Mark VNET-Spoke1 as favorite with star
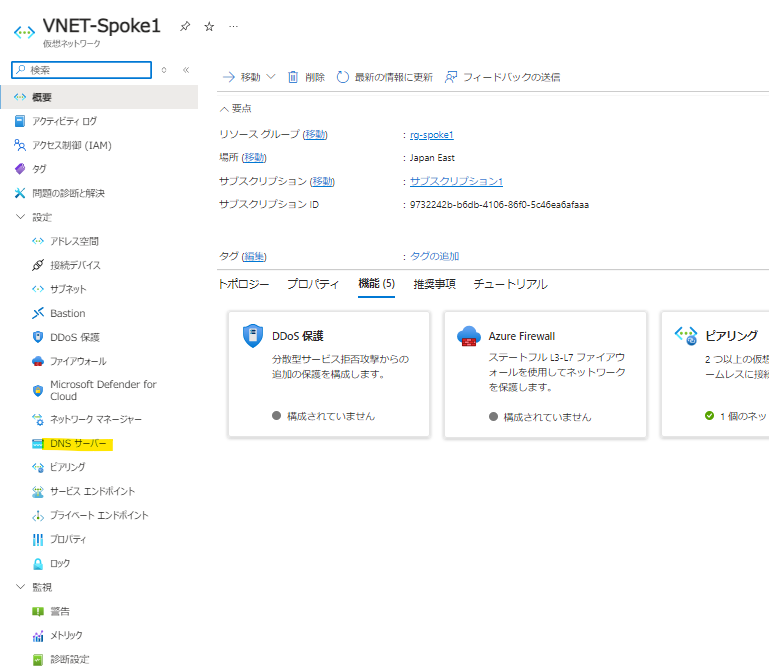 [209, 26]
